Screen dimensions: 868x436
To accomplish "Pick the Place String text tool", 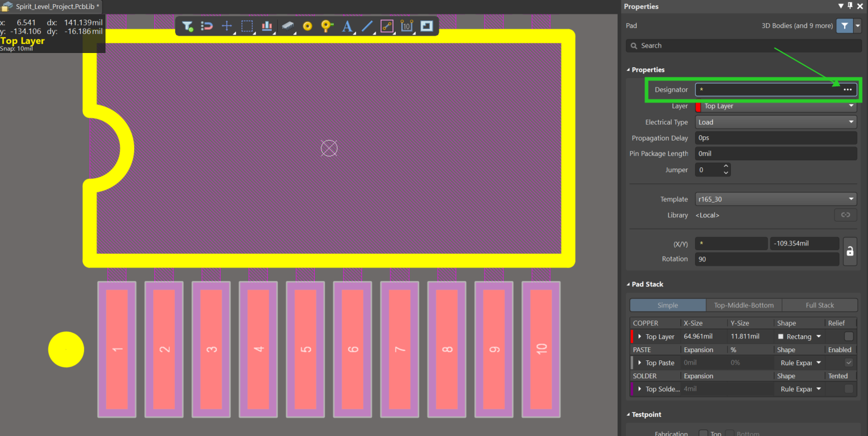I will pyautogui.click(x=348, y=26).
